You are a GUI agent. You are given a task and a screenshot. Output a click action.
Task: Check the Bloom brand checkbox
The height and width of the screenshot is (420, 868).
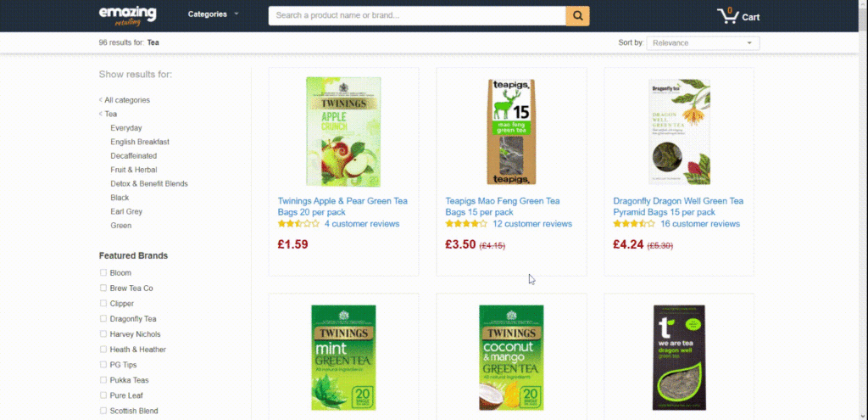(103, 272)
